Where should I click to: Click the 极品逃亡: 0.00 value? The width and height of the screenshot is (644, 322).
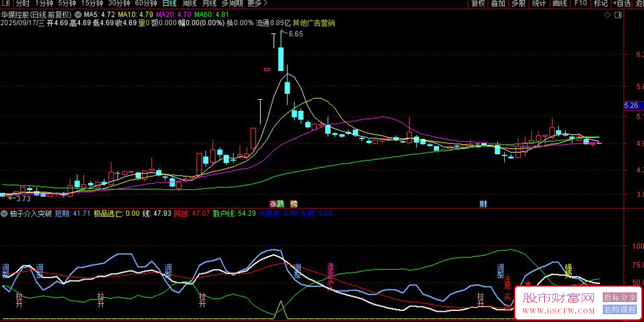(x=117, y=214)
